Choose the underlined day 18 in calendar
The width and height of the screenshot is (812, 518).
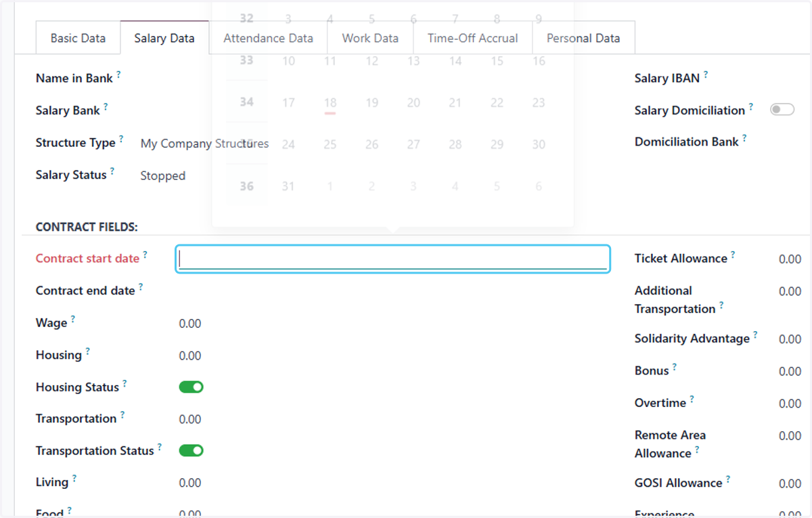pos(330,103)
